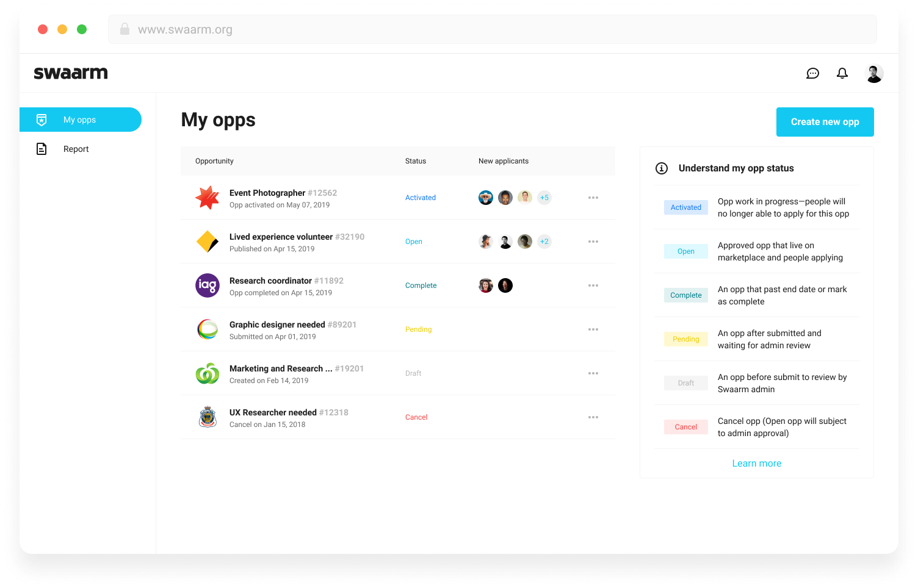Click the lock icon in the address bar
Image resolution: width=918 pixels, height=588 pixels.
pos(125,29)
